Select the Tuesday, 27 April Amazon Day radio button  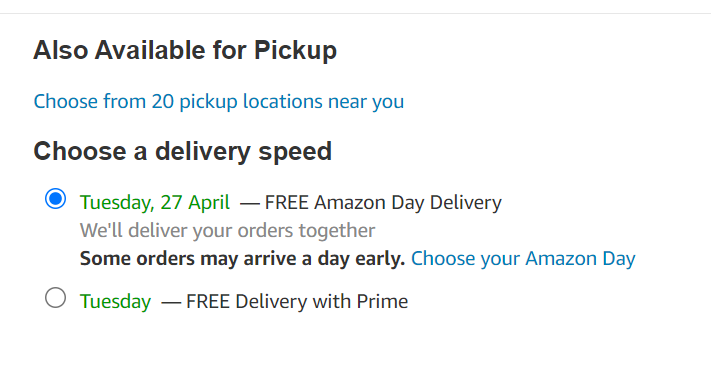click(55, 199)
